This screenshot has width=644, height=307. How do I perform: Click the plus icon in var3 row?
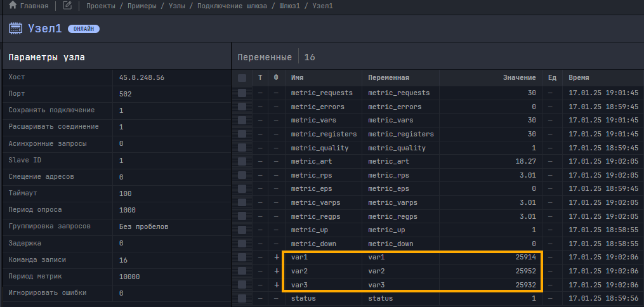pyautogui.click(x=276, y=285)
